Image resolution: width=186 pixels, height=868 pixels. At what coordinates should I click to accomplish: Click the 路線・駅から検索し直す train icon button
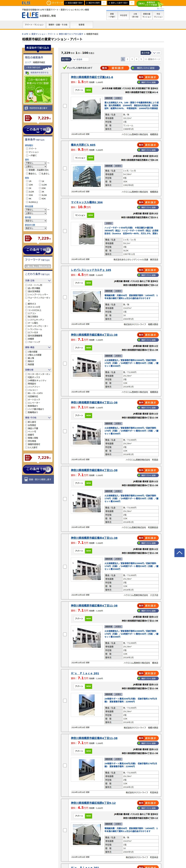pyautogui.click(x=38, y=479)
